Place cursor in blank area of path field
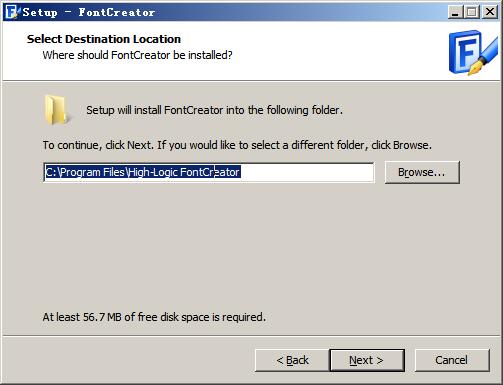Image resolution: width=503 pixels, height=385 pixels. pos(307,172)
